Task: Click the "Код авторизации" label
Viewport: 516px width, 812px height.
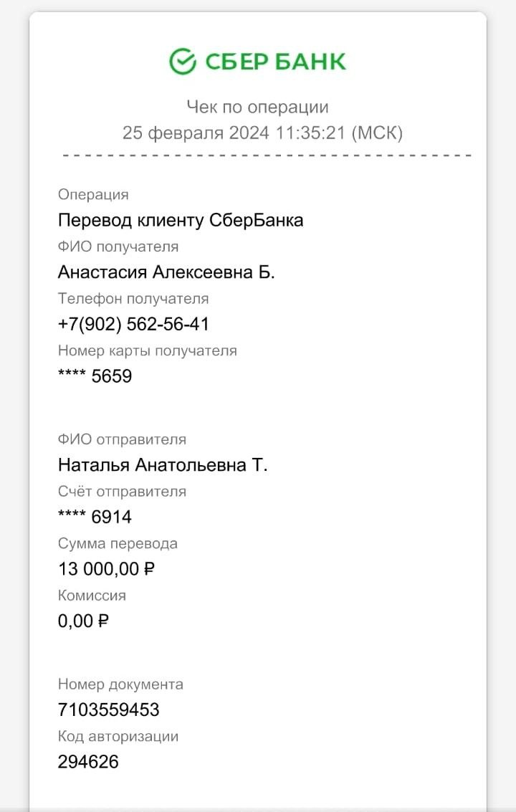Action: (x=118, y=736)
